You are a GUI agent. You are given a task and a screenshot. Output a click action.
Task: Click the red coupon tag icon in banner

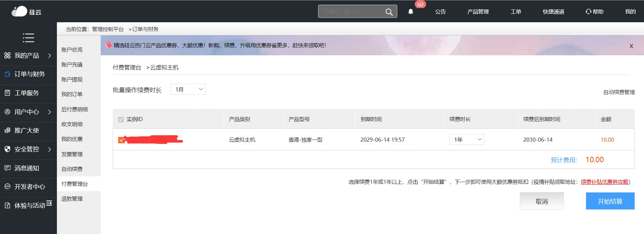click(108, 45)
